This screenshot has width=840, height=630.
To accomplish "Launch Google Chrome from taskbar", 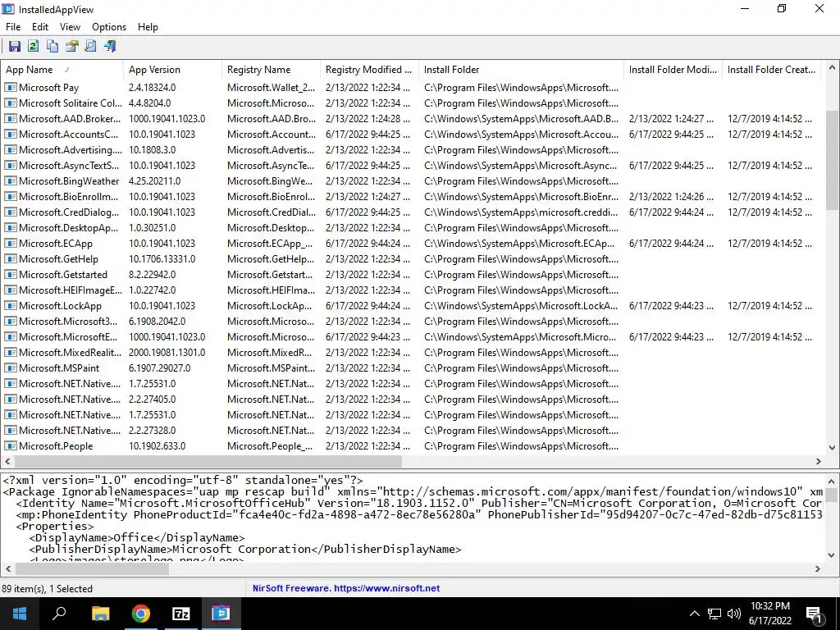I will pyautogui.click(x=140, y=614).
